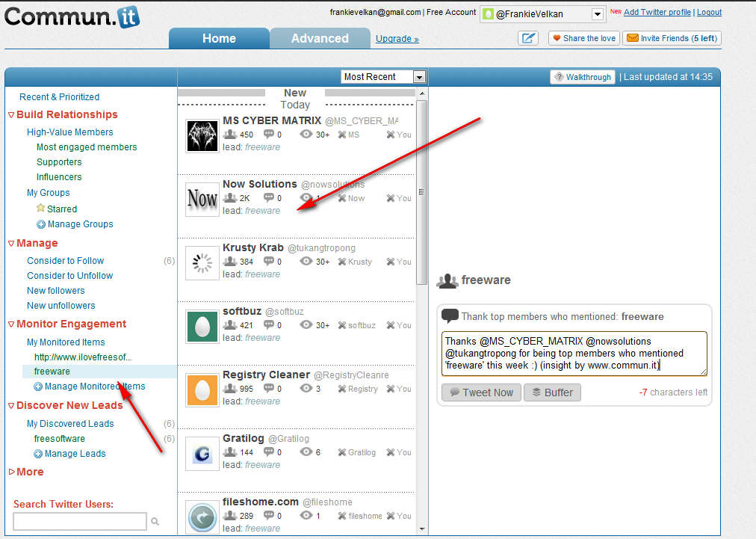
Task: Expand the More section
Action: [x=11, y=472]
